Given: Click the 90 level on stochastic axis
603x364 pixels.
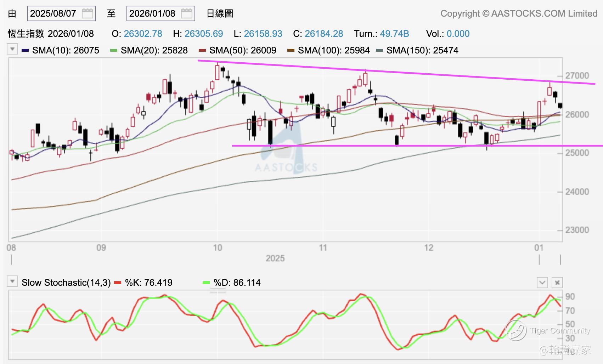Looking at the screenshot, I should [x=570, y=297].
